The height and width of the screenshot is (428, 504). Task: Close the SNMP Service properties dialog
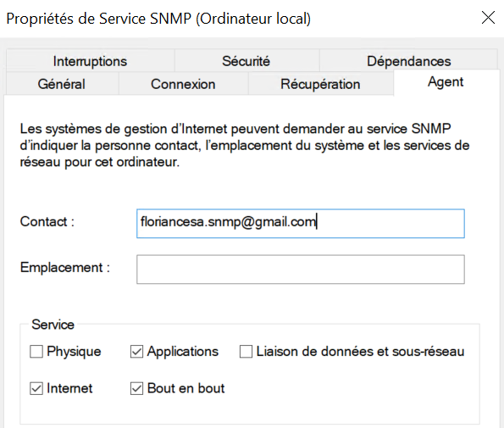pyautogui.click(x=488, y=18)
